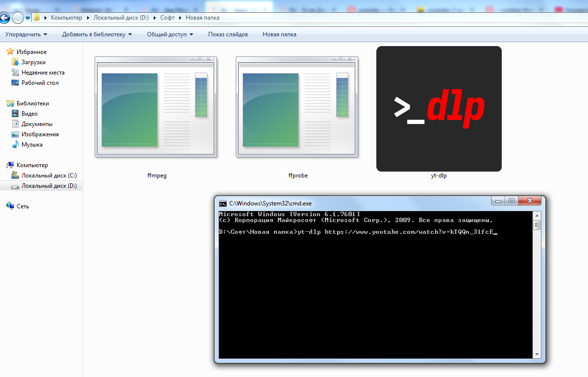Screen dimensions: 588x377
Task: Click Компьютер in the address bar breadcrumb
Action: (67, 18)
